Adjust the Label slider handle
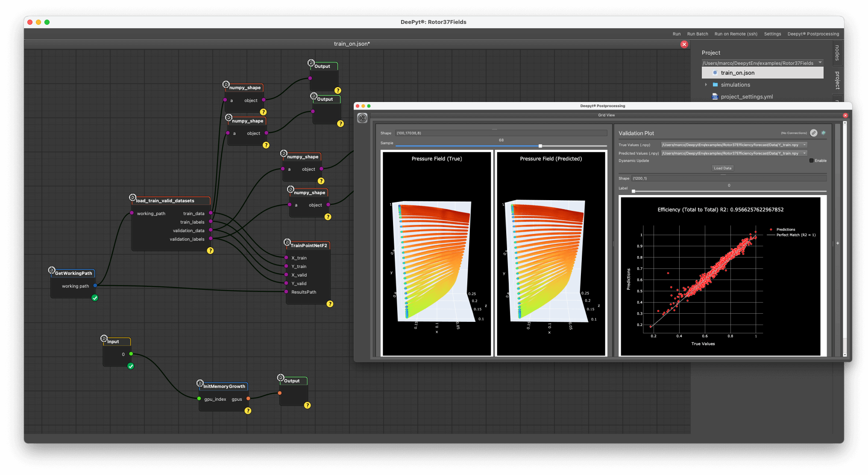Screen dimensions: 868x475 tap(633, 192)
